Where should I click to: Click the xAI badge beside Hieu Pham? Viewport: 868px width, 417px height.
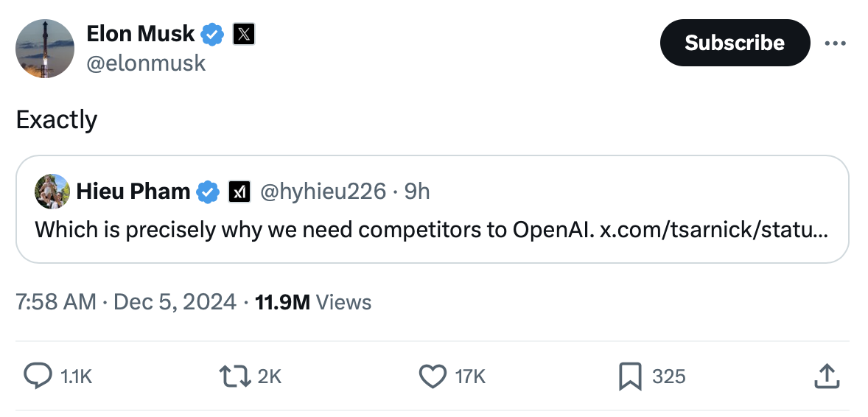[238, 192]
